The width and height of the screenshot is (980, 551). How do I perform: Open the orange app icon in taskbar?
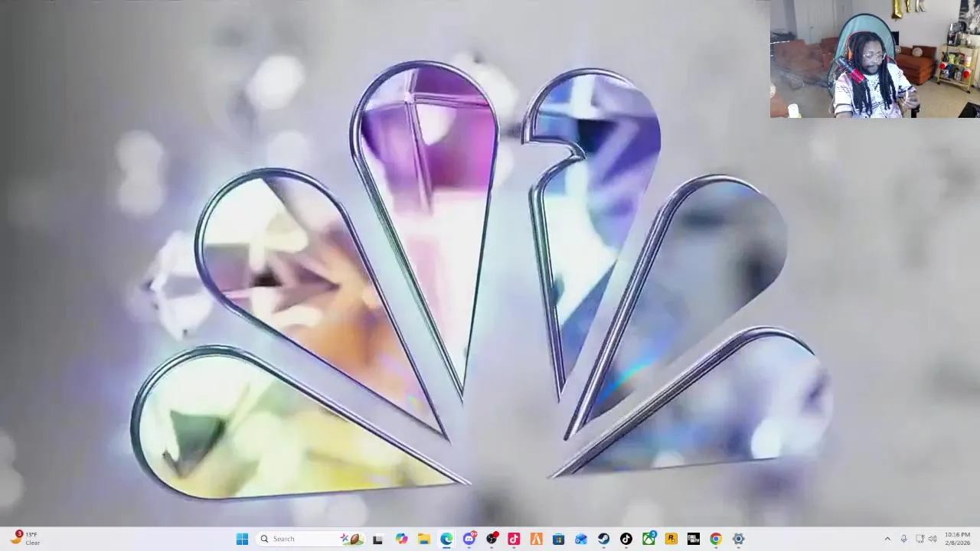point(536,539)
